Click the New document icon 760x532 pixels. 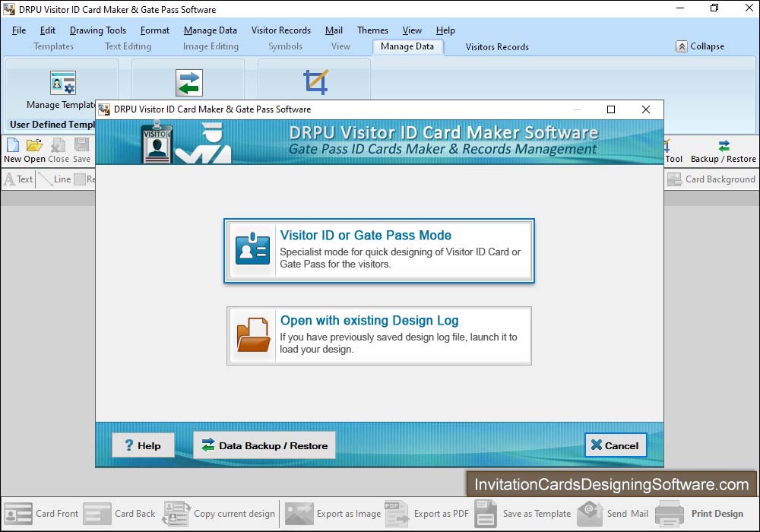[x=13, y=145]
